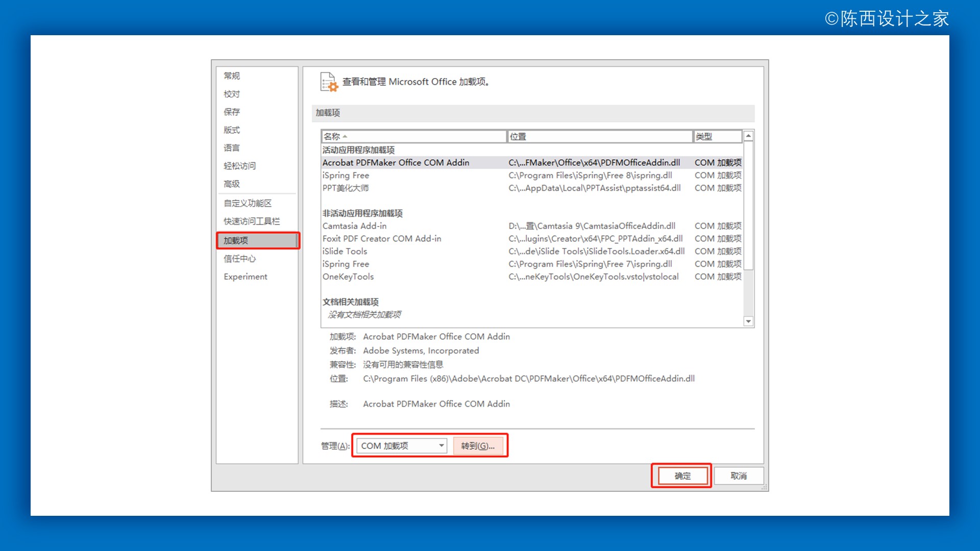The height and width of the screenshot is (551, 980).
Task: Open the 管理 COM 加载项 dropdown
Action: [x=401, y=446]
